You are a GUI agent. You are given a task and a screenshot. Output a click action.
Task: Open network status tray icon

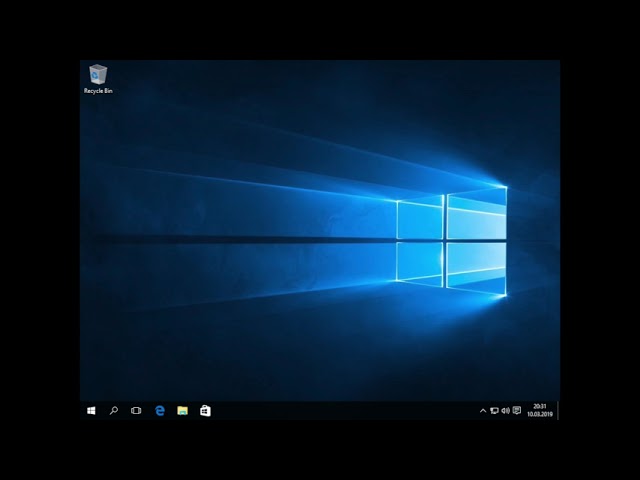point(494,411)
